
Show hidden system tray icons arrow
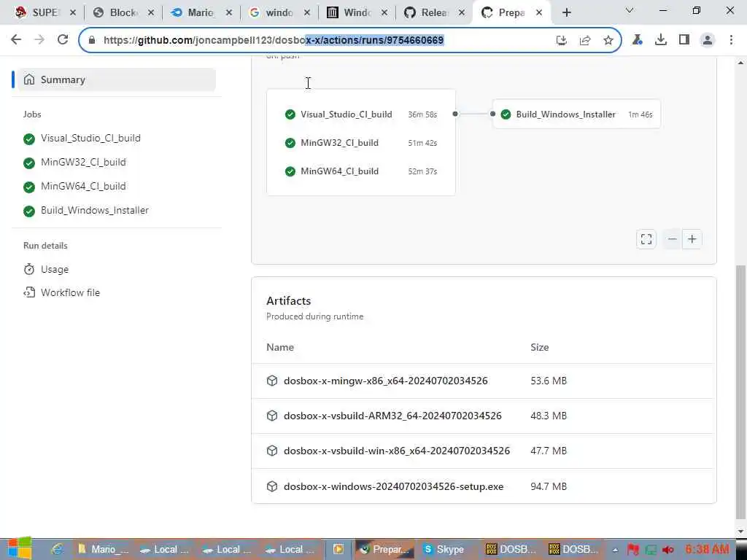tap(615, 550)
